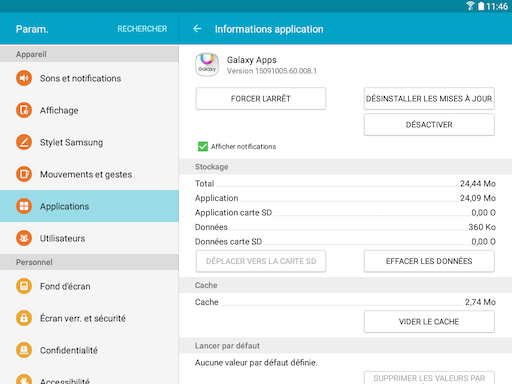Uncheck Afficher notifications checkbox
The width and height of the screenshot is (512, 384).
(x=203, y=146)
